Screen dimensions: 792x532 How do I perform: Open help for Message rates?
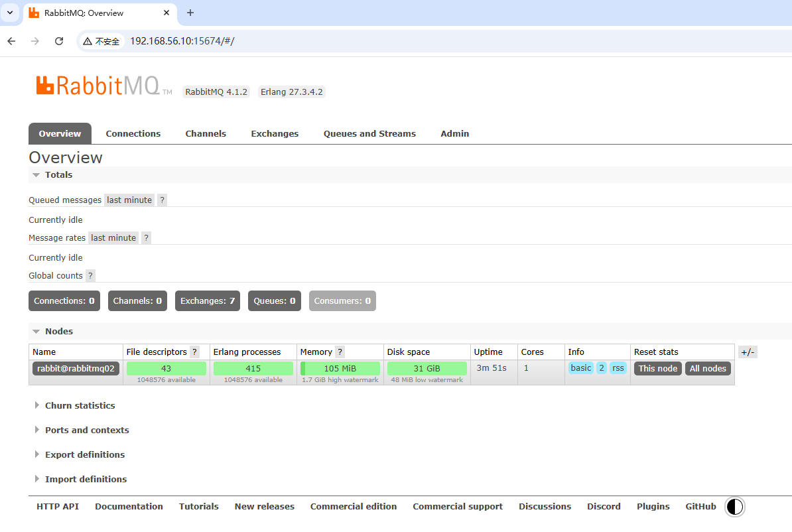[146, 238]
